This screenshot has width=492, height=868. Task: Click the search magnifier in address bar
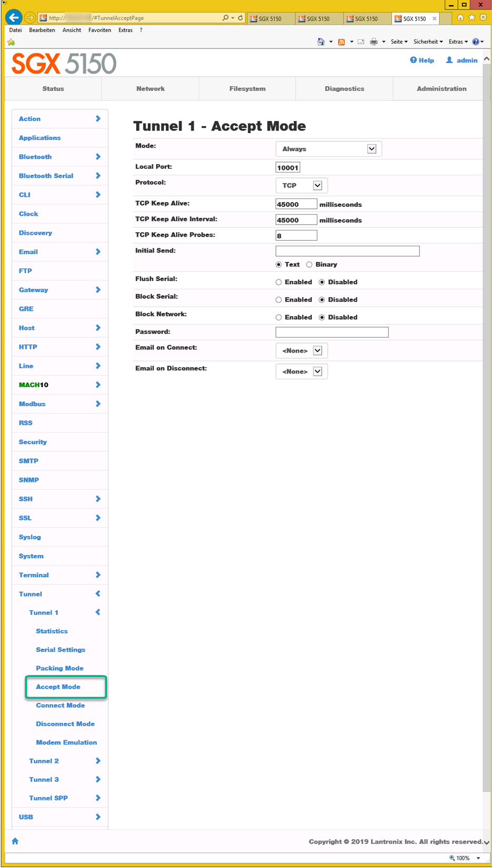click(225, 18)
